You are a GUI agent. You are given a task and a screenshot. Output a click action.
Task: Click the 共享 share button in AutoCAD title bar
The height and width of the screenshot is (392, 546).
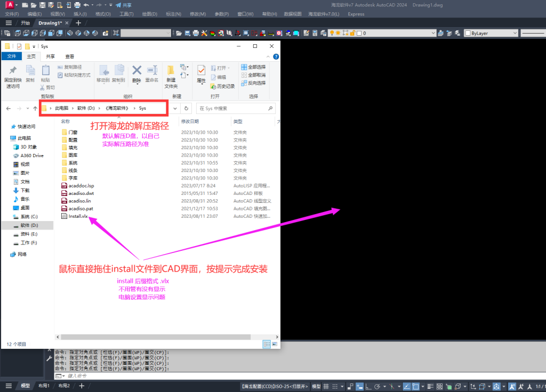(x=124, y=5)
